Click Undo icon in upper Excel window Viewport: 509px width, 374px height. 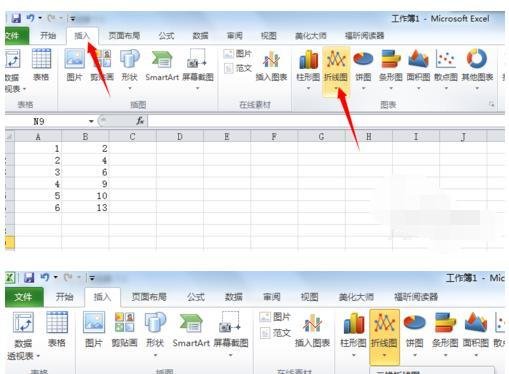[x=31, y=18]
